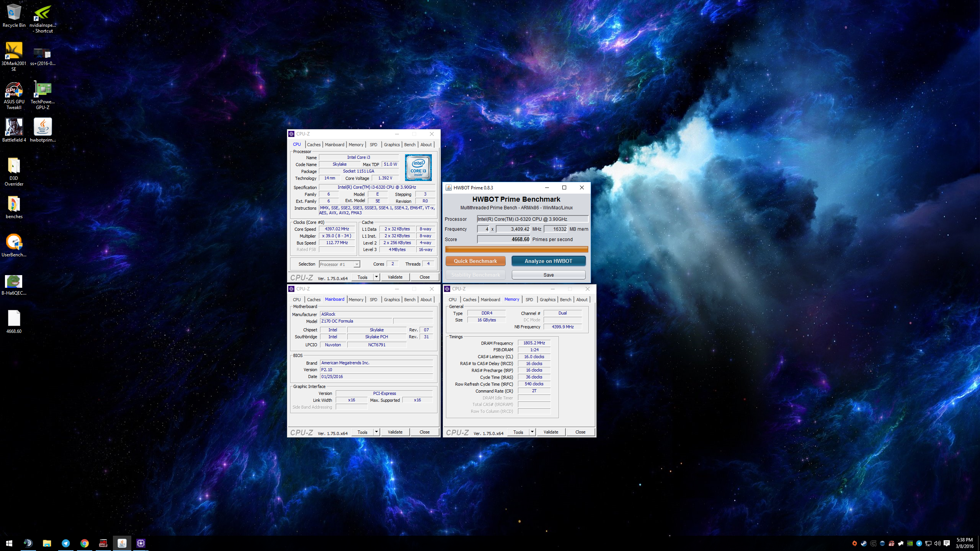Click the HWBOT frequency 3,409.42 MHz field
The image size is (980, 551).
pyautogui.click(x=513, y=229)
